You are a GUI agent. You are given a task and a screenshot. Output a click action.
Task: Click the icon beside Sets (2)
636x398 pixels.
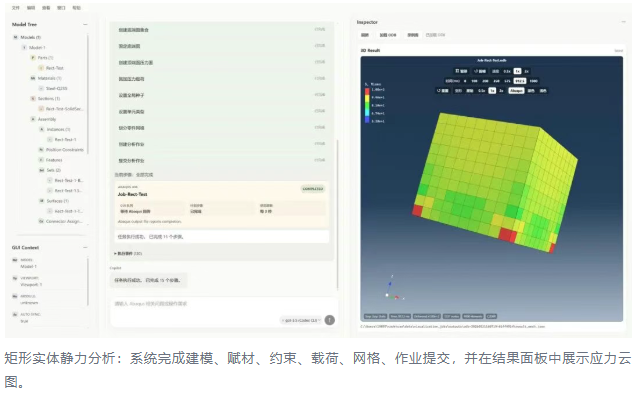[x=41, y=170]
